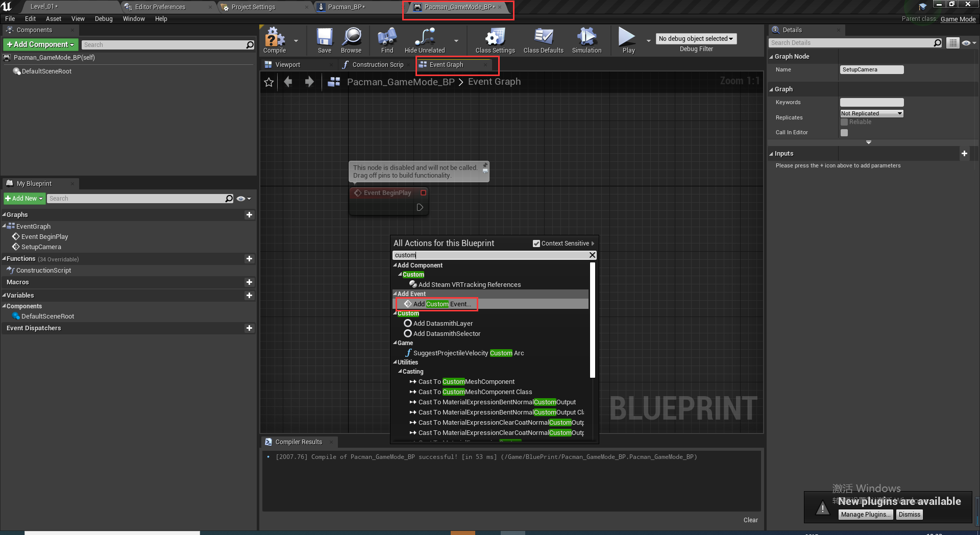Start Simulation mode
The width and height of the screenshot is (980, 535).
pyautogui.click(x=586, y=40)
